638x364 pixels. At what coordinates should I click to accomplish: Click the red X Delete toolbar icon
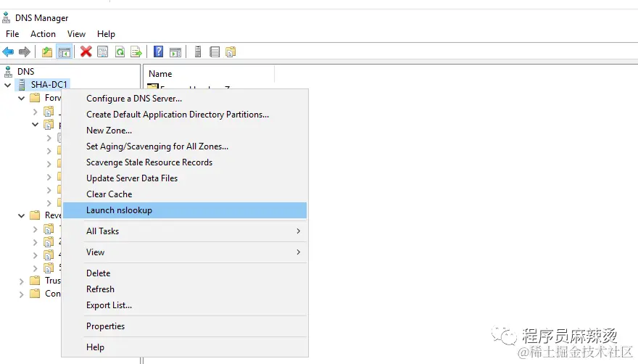(x=86, y=51)
